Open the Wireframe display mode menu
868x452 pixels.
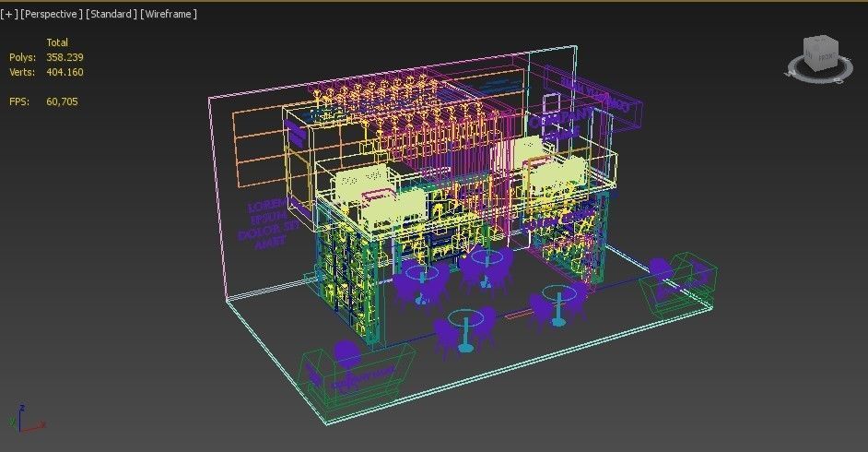(169, 14)
